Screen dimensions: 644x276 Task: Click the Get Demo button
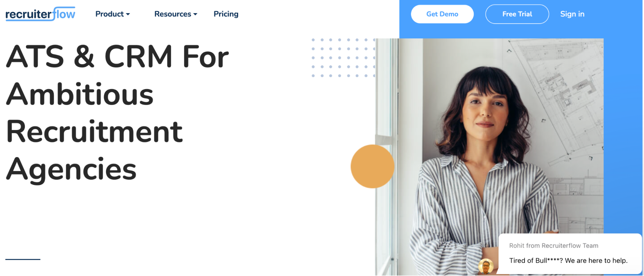click(x=442, y=14)
